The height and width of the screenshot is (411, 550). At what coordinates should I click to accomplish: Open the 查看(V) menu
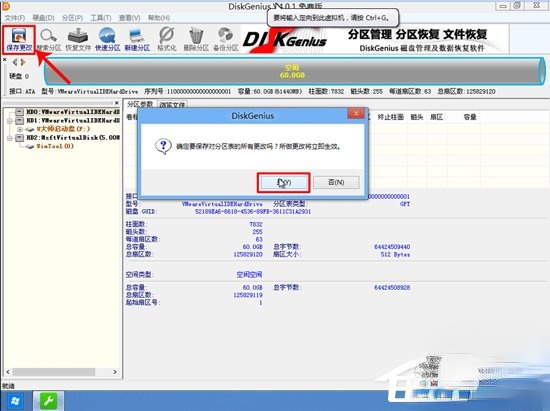tap(129, 18)
